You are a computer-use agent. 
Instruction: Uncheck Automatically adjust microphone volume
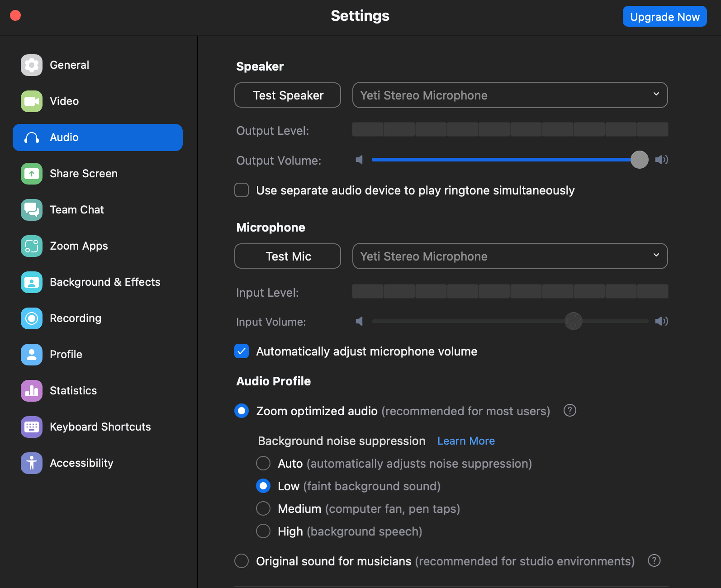(242, 351)
